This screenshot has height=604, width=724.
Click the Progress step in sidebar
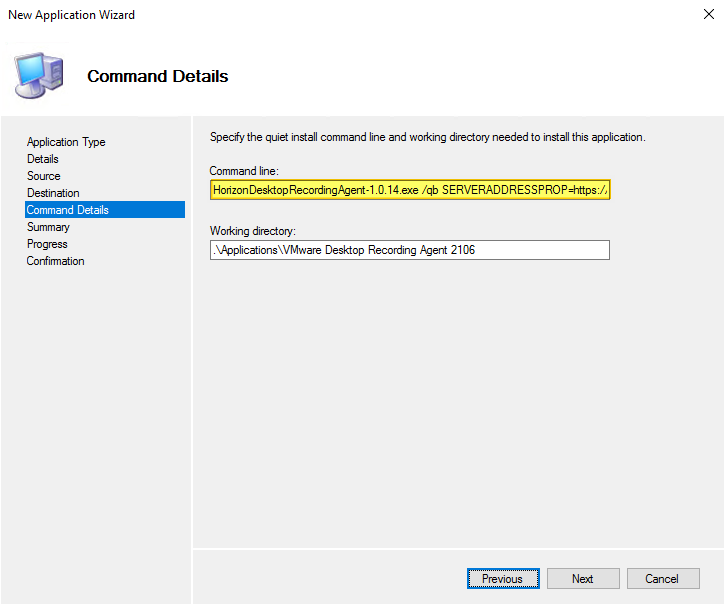tap(47, 244)
